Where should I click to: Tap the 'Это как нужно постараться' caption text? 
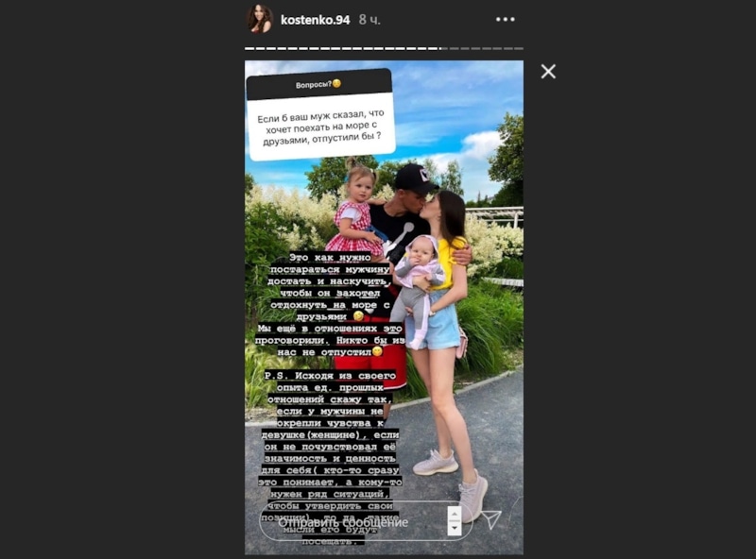click(x=330, y=263)
